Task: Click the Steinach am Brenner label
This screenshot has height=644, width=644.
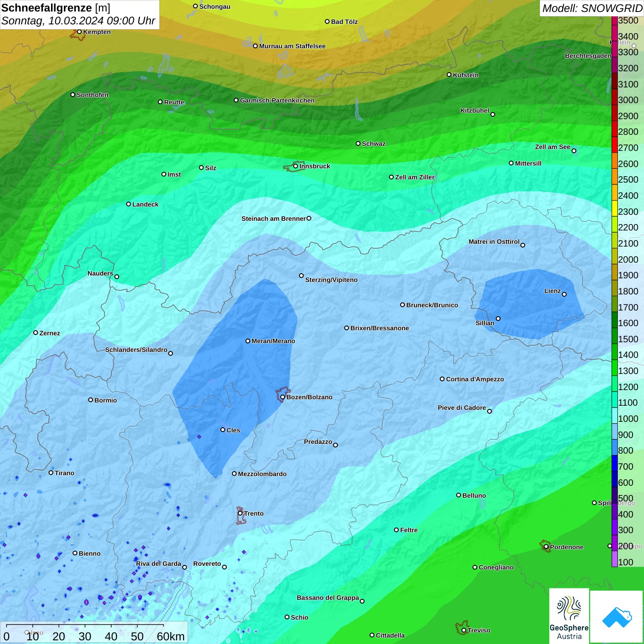Action: pyautogui.click(x=274, y=218)
